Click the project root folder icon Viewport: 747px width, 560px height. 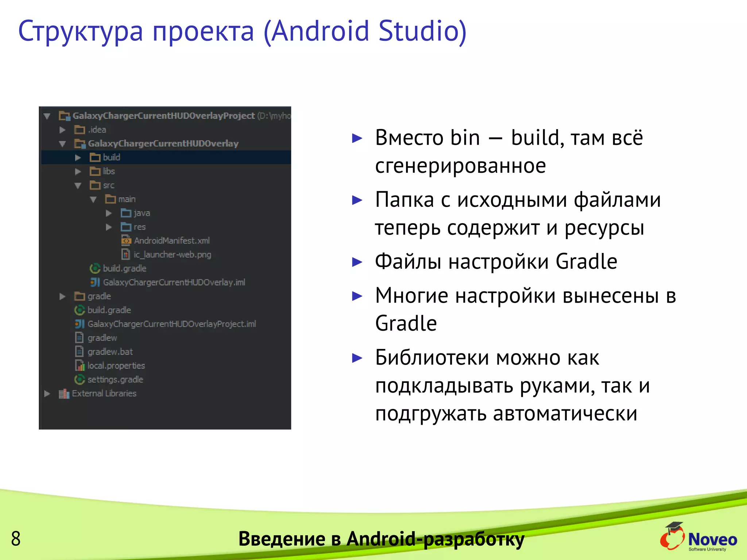65,116
